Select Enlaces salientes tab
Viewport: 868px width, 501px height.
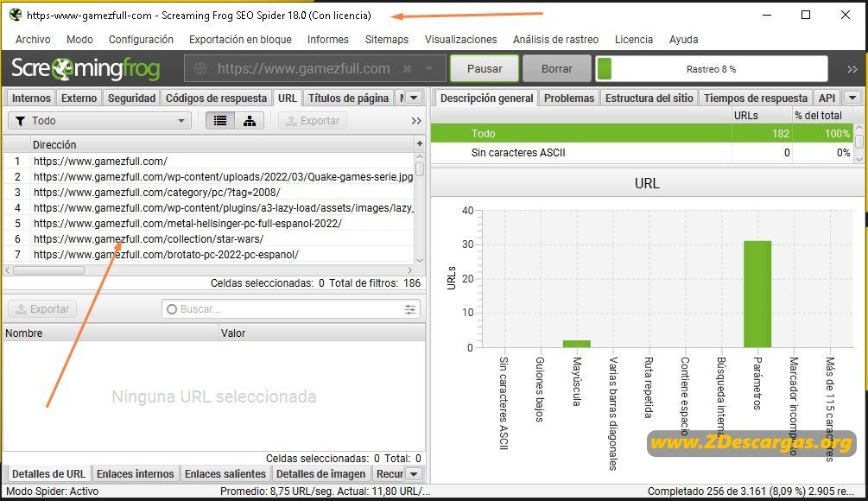pos(225,474)
